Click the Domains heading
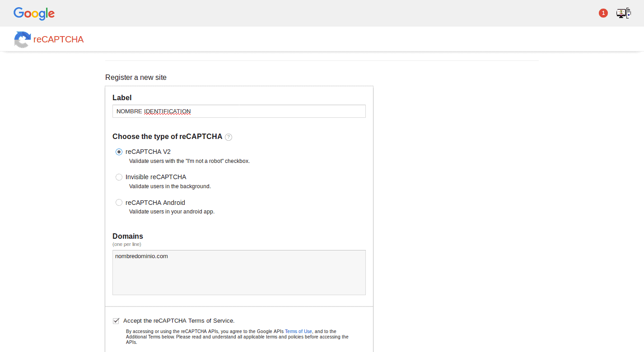This screenshot has height=352, width=644. click(x=128, y=236)
